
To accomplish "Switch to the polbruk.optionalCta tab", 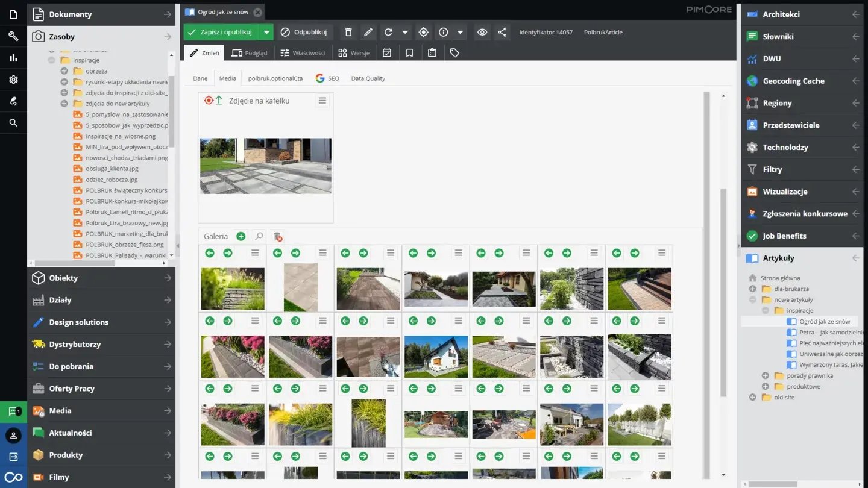I will tap(275, 78).
